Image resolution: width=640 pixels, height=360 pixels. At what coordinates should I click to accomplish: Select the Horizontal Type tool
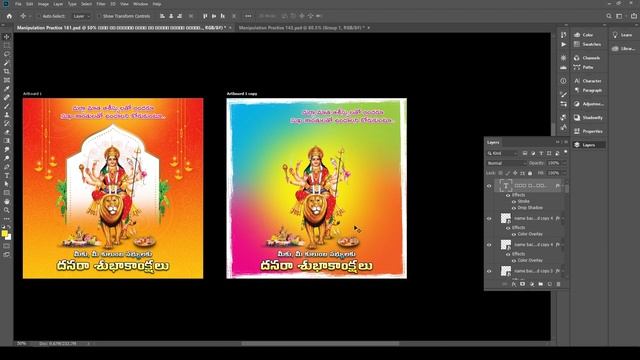click(7, 176)
